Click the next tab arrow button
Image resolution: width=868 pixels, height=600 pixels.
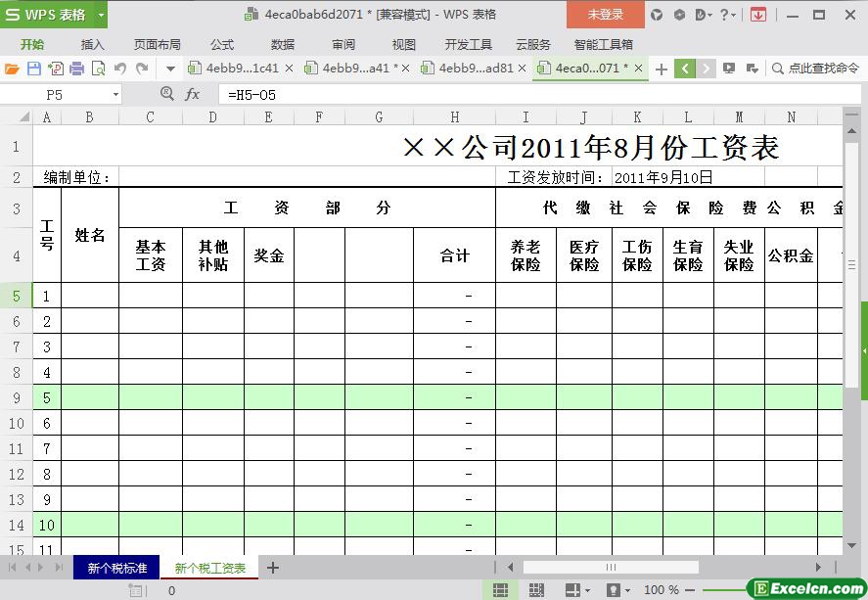pos(706,69)
